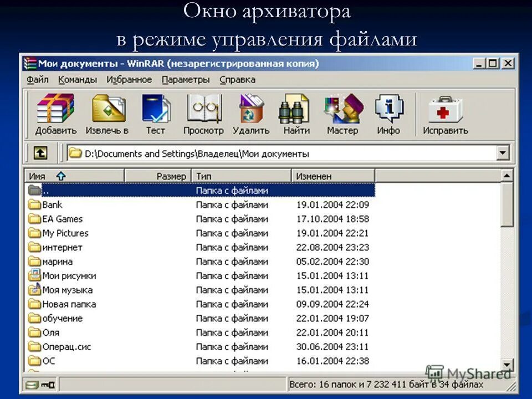Select the обучение folder name
The width and height of the screenshot is (532, 399).
coord(63,319)
